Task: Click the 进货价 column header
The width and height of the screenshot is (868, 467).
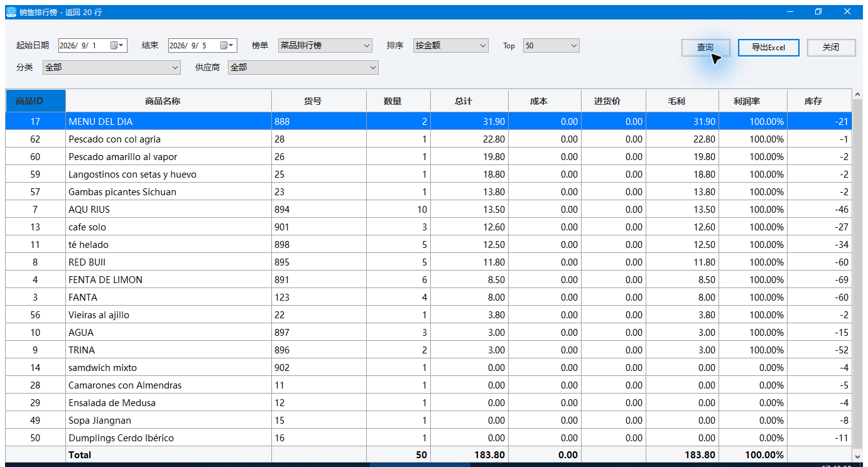Action: pos(613,101)
